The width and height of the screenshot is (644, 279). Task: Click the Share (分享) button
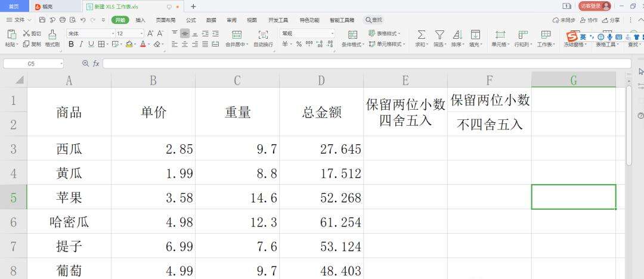click(611, 20)
